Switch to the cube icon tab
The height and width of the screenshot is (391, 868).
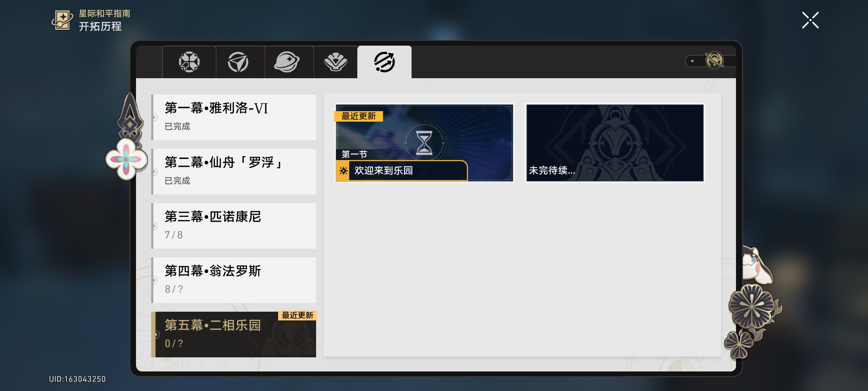(x=238, y=62)
